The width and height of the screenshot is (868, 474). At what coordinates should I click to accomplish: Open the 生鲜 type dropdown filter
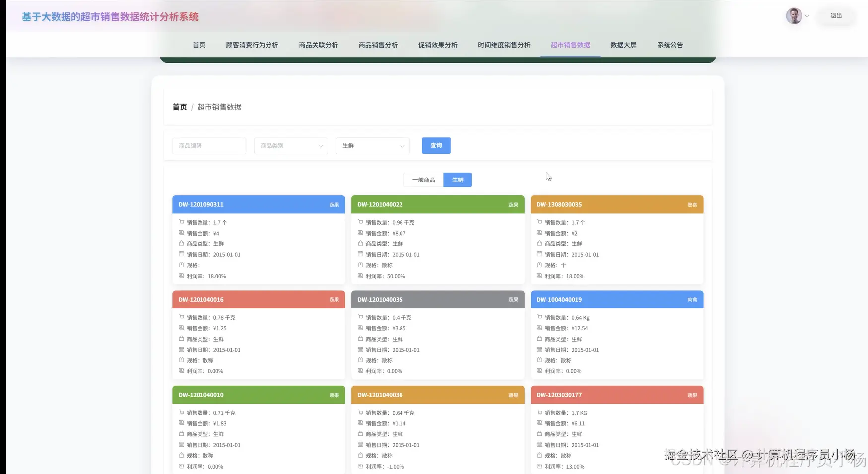coord(373,146)
